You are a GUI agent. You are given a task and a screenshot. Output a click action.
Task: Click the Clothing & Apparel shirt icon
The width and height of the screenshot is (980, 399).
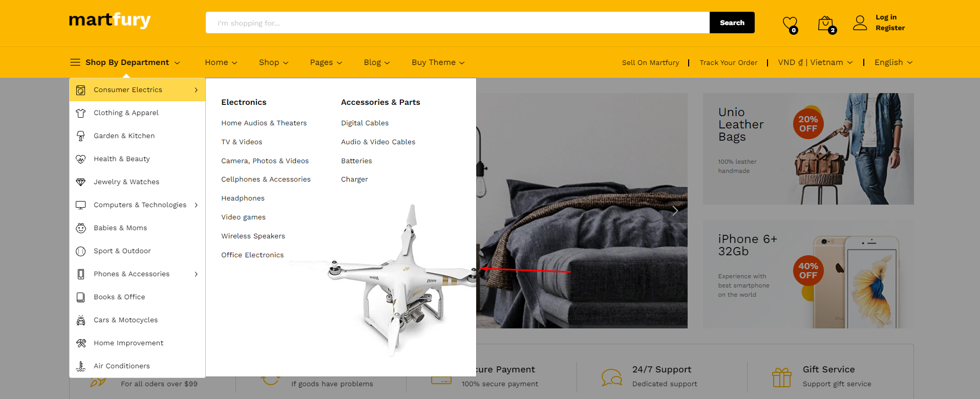(x=81, y=113)
